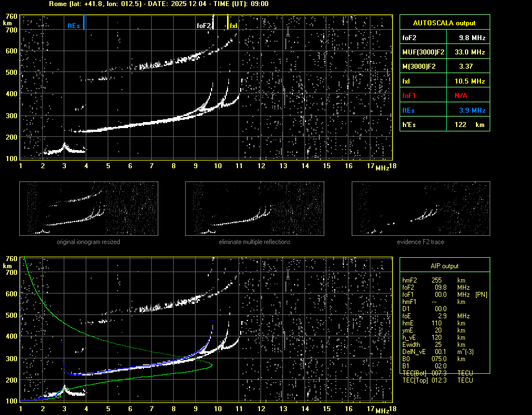Screen dimensions: 532x415
Task: Click the yellow fxI marker label
Action: [234, 25]
